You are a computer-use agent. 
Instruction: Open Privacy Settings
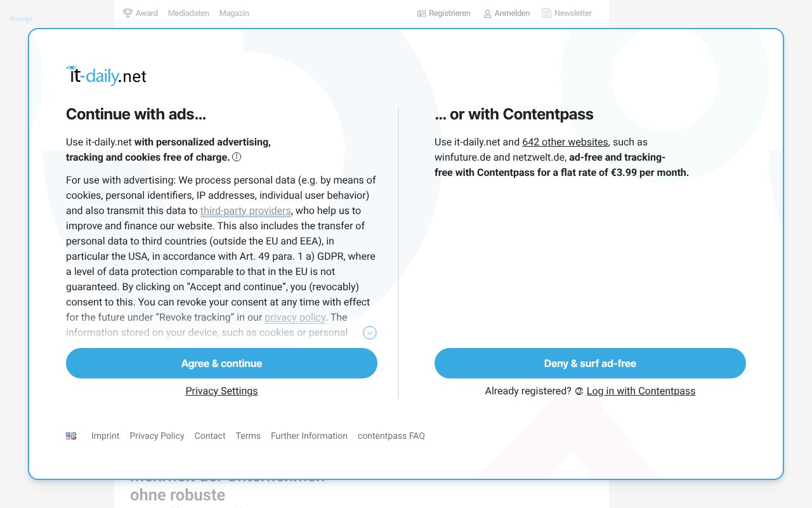click(221, 391)
